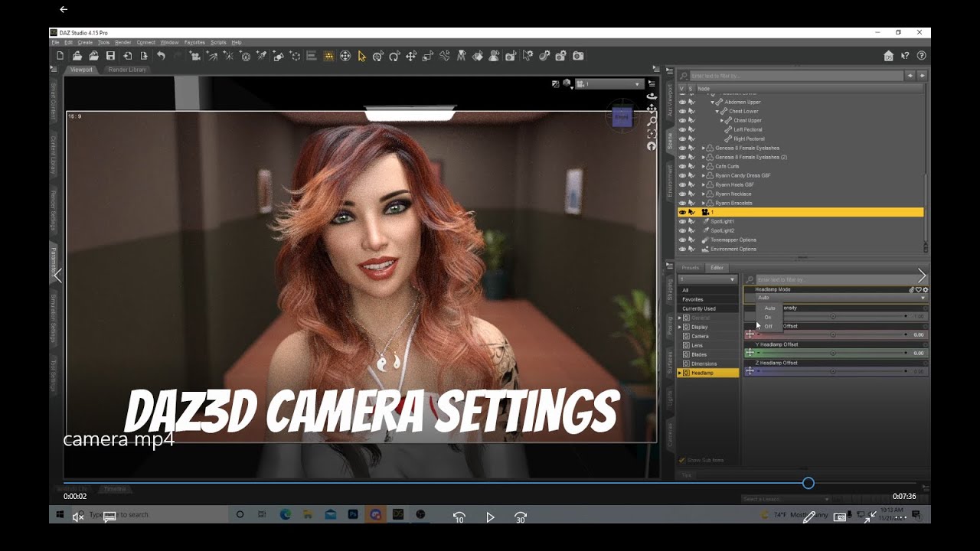Image resolution: width=980 pixels, height=551 pixels.
Task: Collapse the Chest Lower bone node
Action: 717,111
